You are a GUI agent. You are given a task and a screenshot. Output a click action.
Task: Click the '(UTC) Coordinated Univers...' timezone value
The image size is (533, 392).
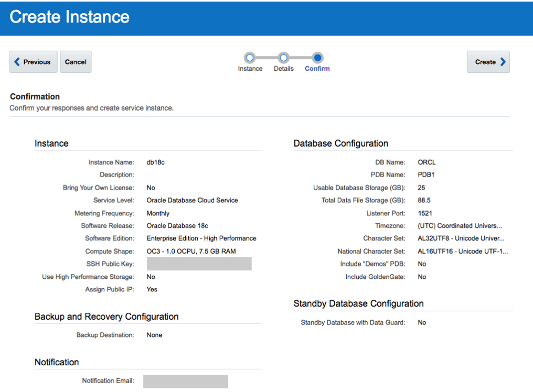coord(460,226)
